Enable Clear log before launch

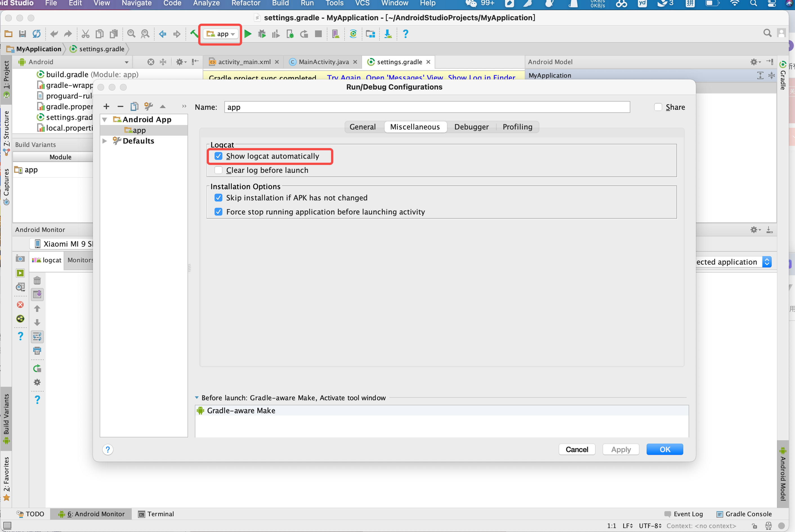(x=218, y=170)
